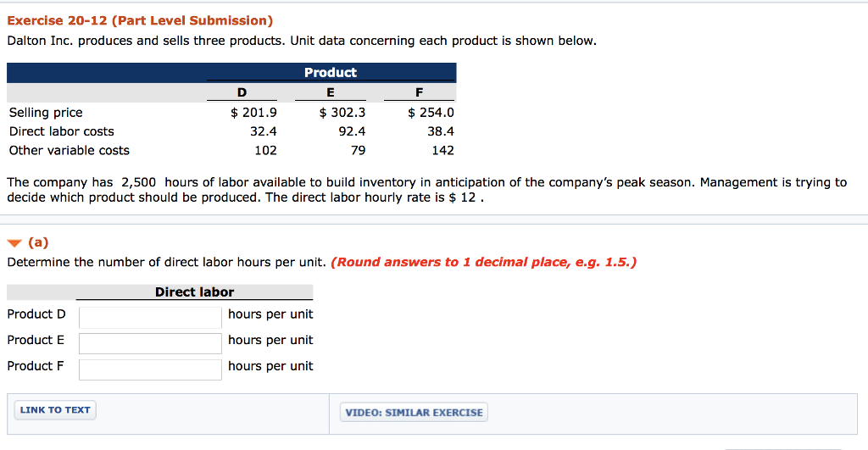Click the Direct labor answer table header
868x450 pixels.
coord(194,292)
